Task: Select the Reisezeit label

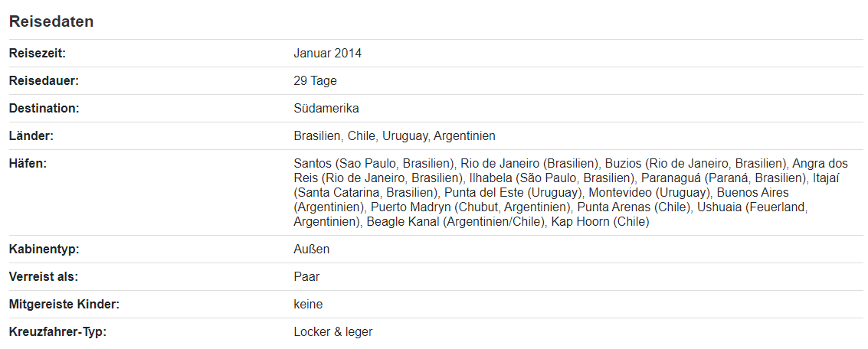Action: pyautogui.click(x=38, y=54)
